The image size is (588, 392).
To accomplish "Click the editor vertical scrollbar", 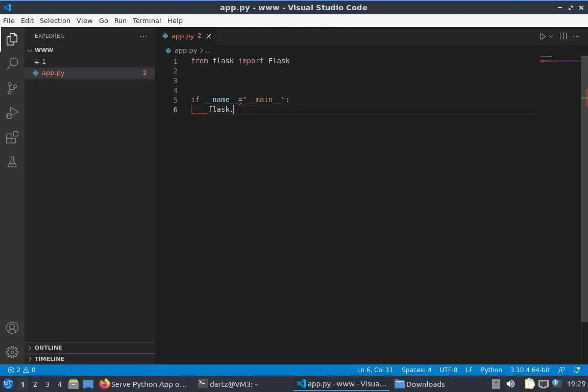I will 584,189.
